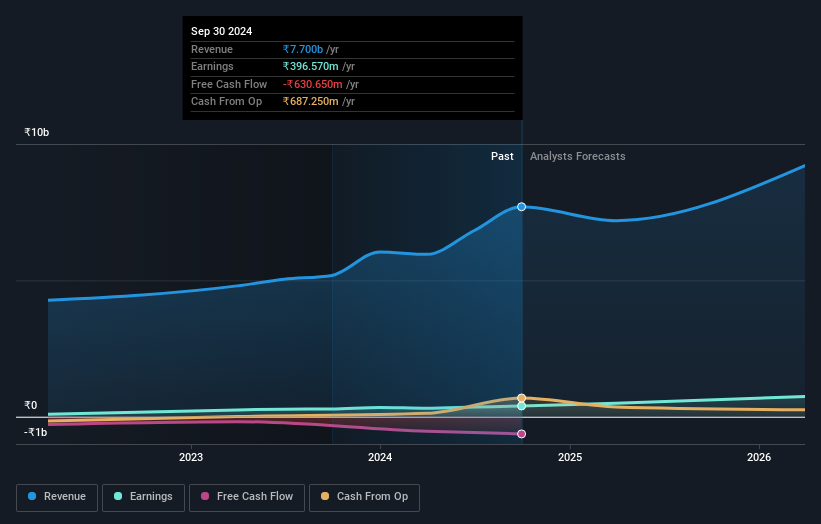Click the ₹687.250m cash from op value
Image resolution: width=821 pixels, height=524 pixels.
point(310,102)
